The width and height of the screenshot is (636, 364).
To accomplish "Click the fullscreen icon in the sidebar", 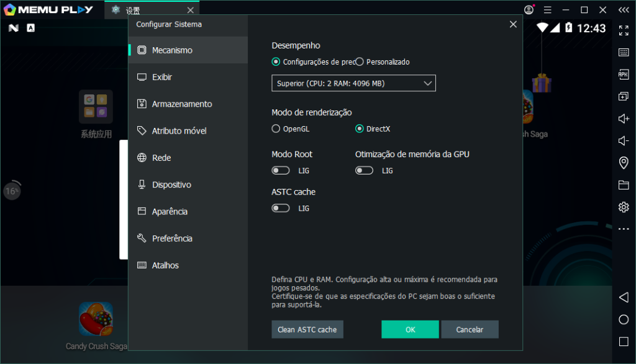I will 624,30.
